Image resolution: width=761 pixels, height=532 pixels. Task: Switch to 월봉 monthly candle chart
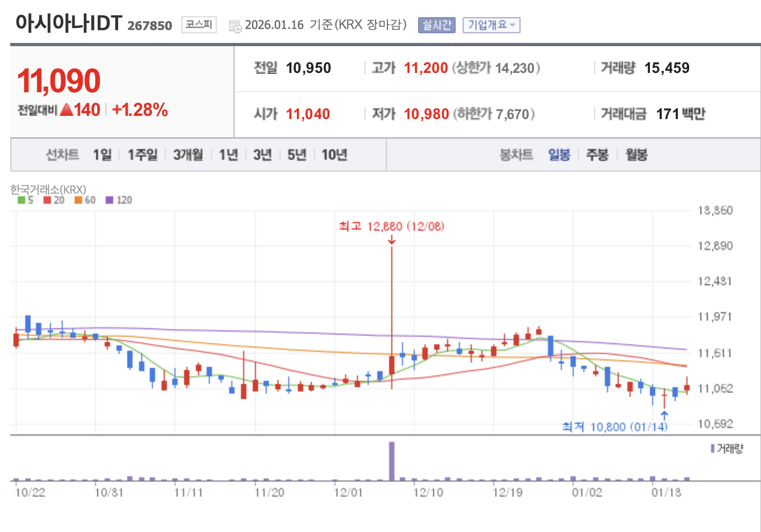click(636, 155)
